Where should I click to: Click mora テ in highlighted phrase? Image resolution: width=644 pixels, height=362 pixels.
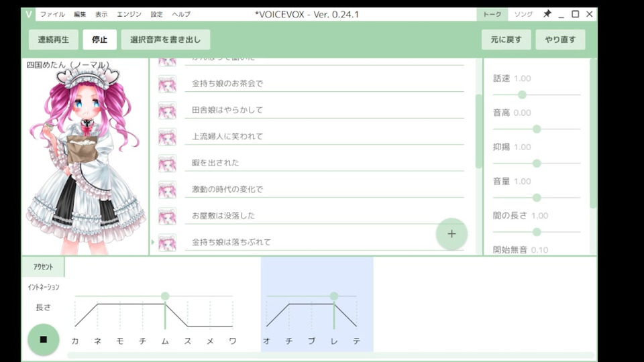pos(356,341)
